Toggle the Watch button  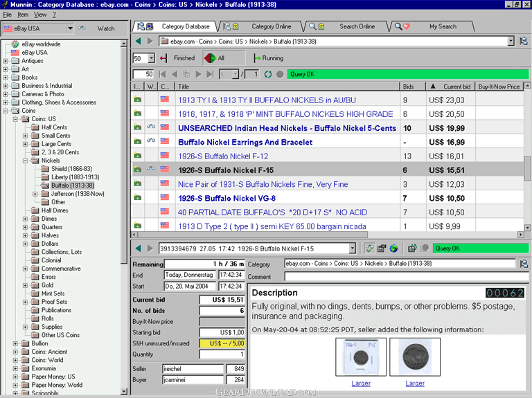106,28
